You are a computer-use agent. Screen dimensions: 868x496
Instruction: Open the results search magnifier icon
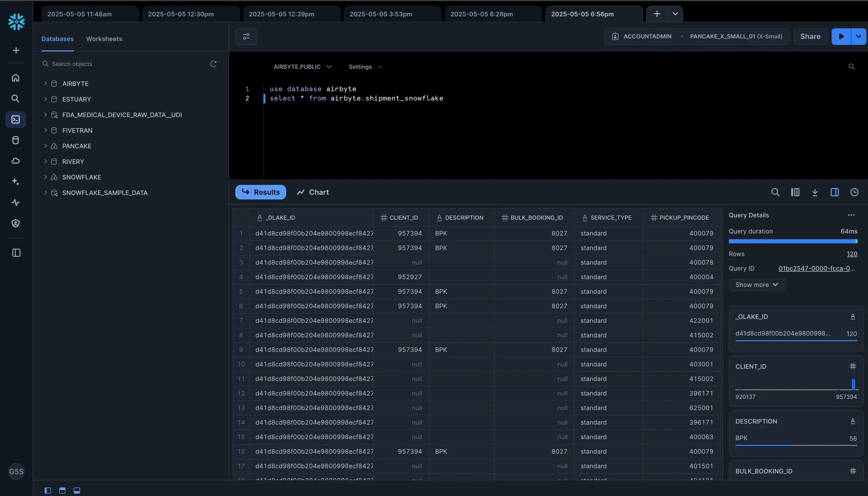(x=775, y=193)
